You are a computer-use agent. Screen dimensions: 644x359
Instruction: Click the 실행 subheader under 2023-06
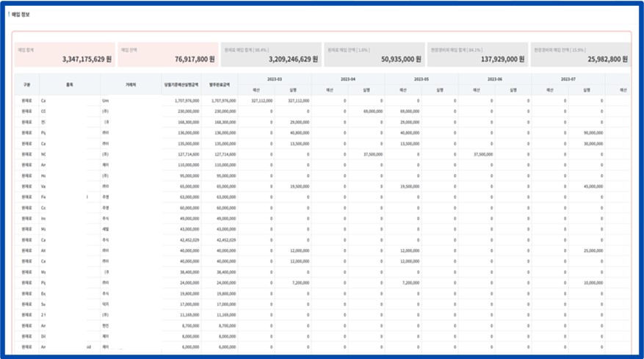(514, 90)
